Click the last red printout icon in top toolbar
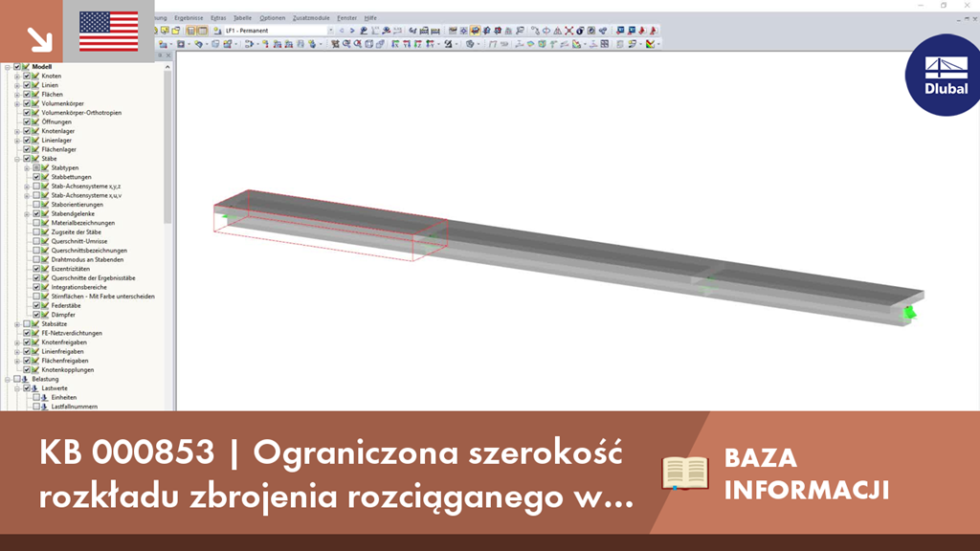 tap(653, 31)
